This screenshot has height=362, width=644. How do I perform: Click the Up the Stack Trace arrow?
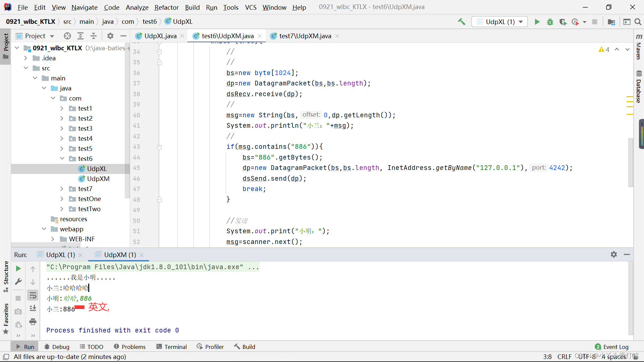click(33, 269)
